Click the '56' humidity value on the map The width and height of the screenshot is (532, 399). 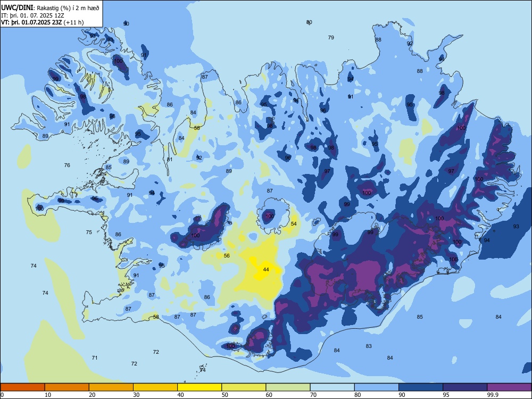227,255
